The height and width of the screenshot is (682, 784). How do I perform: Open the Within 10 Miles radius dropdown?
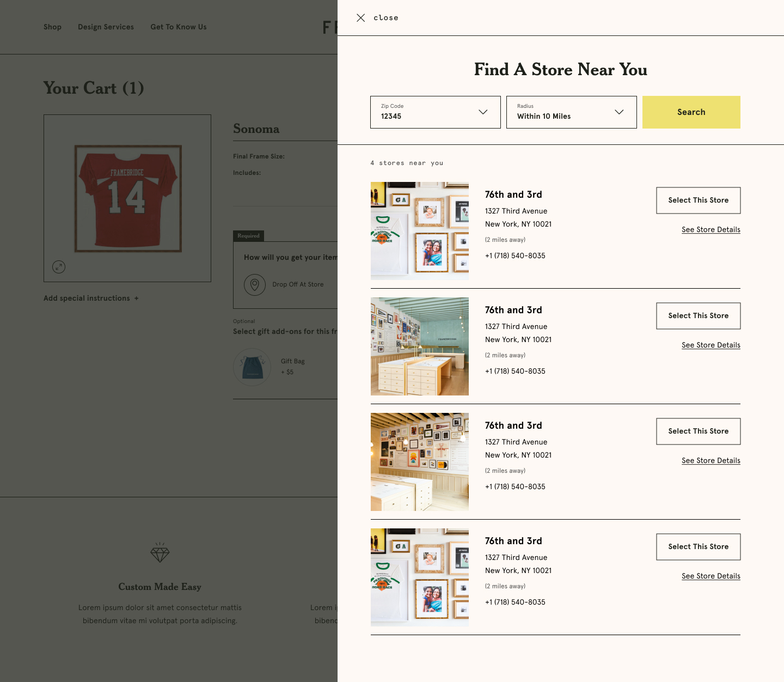click(619, 112)
